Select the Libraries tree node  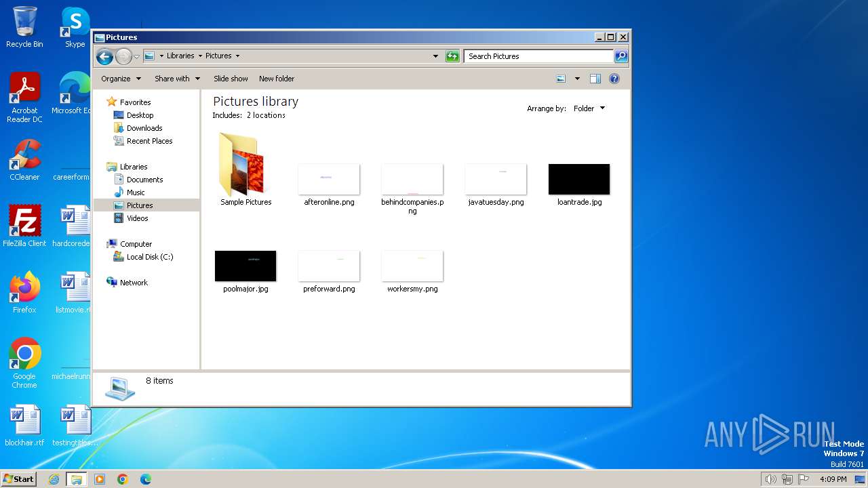point(134,167)
